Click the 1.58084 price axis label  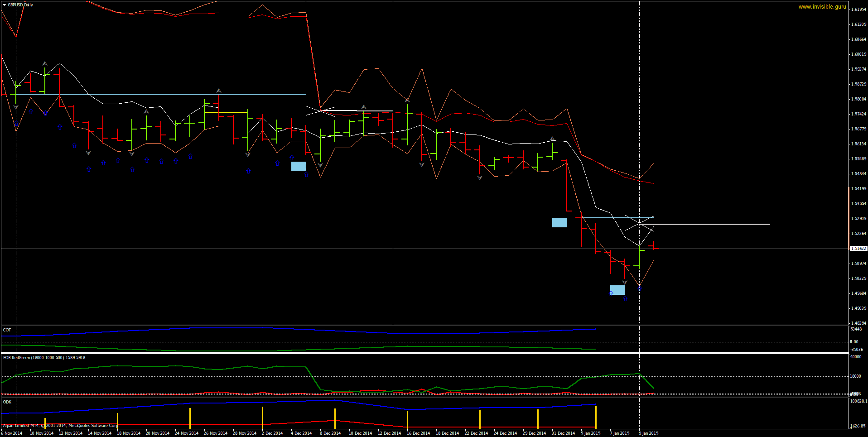point(859,99)
